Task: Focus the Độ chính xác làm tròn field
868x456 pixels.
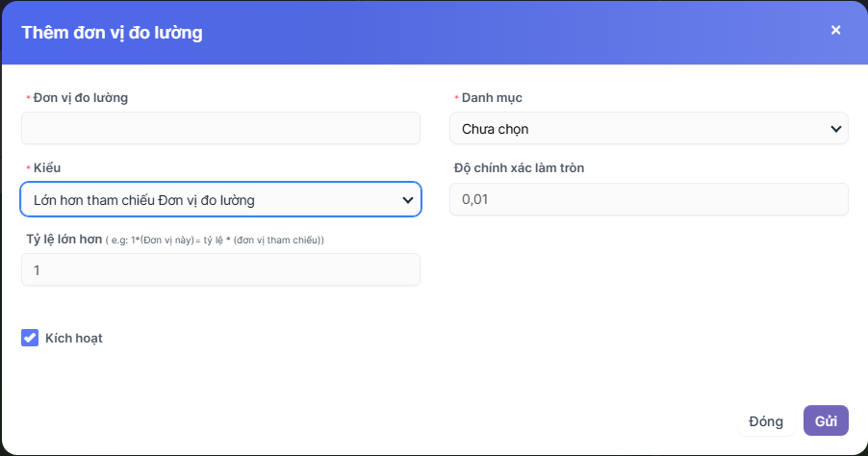Action: tap(649, 199)
